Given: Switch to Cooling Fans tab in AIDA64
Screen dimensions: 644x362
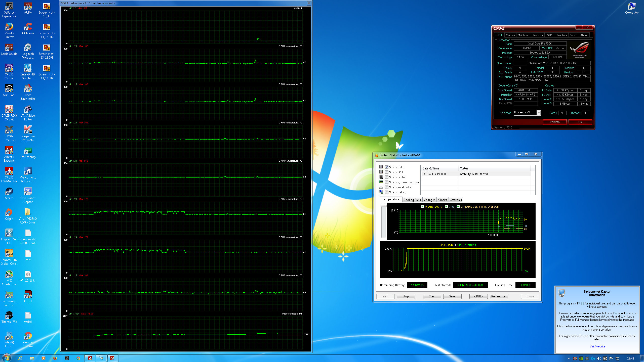Looking at the screenshot, I should 412,200.
